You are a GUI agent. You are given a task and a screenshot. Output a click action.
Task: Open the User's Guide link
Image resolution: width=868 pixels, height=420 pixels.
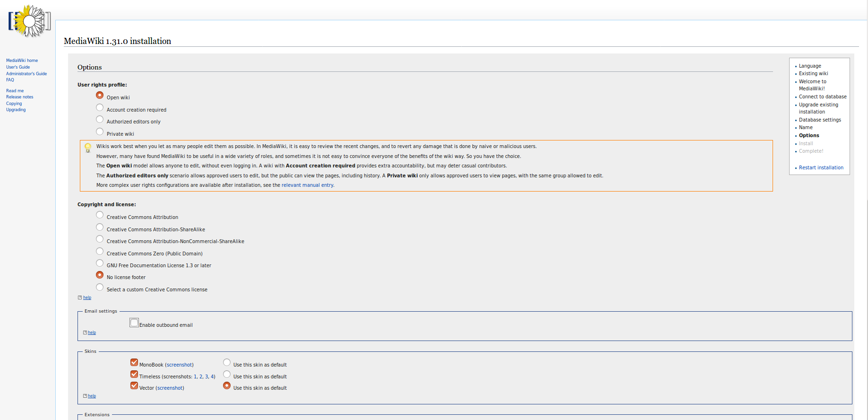pyautogui.click(x=18, y=67)
